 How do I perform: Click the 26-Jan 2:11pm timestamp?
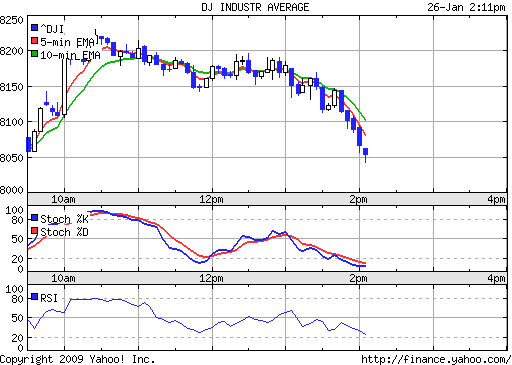[x=466, y=7]
